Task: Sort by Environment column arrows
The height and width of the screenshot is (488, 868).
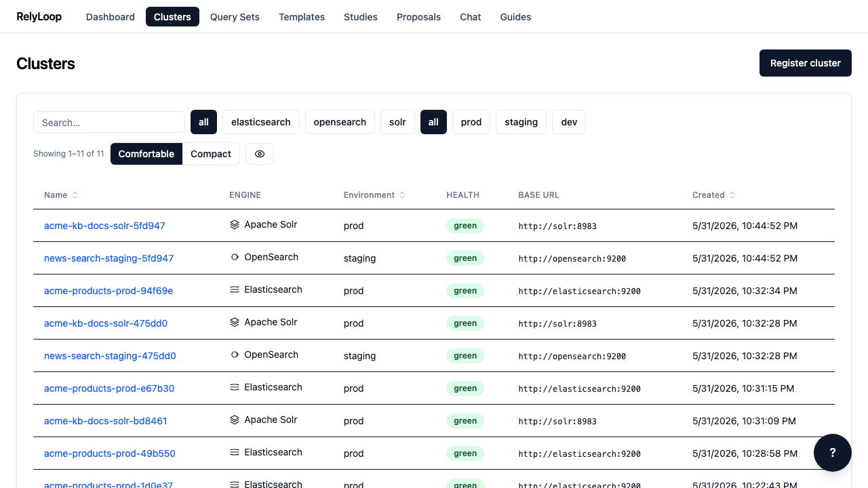Action: tap(402, 195)
